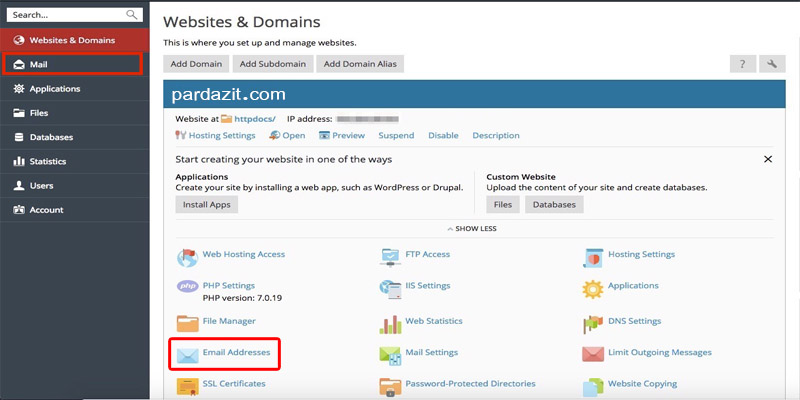This screenshot has width=800, height=400.
Task: Click the SSL Certificates icon
Action: (x=187, y=385)
